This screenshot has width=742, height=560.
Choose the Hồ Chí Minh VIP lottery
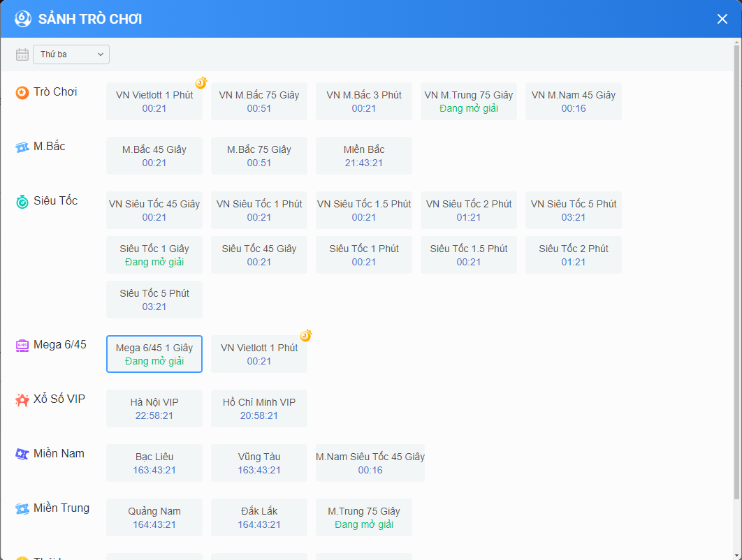point(259,408)
